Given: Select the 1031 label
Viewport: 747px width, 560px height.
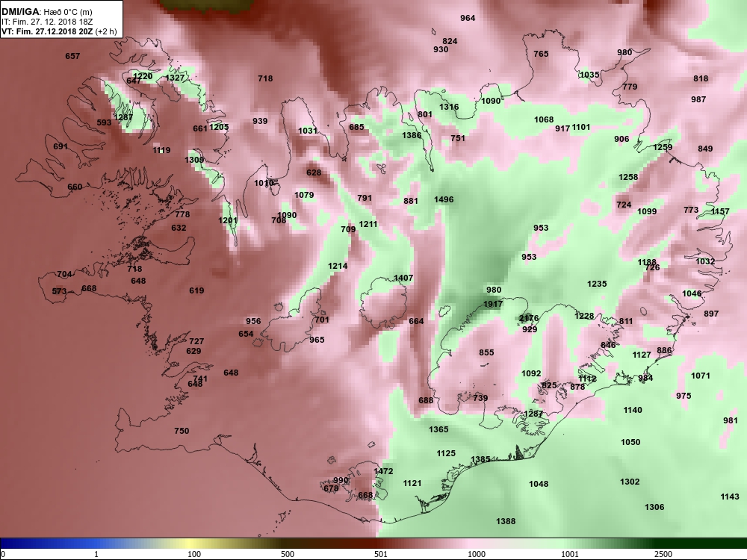Looking at the screenshot, I should (x=308, y=131).
